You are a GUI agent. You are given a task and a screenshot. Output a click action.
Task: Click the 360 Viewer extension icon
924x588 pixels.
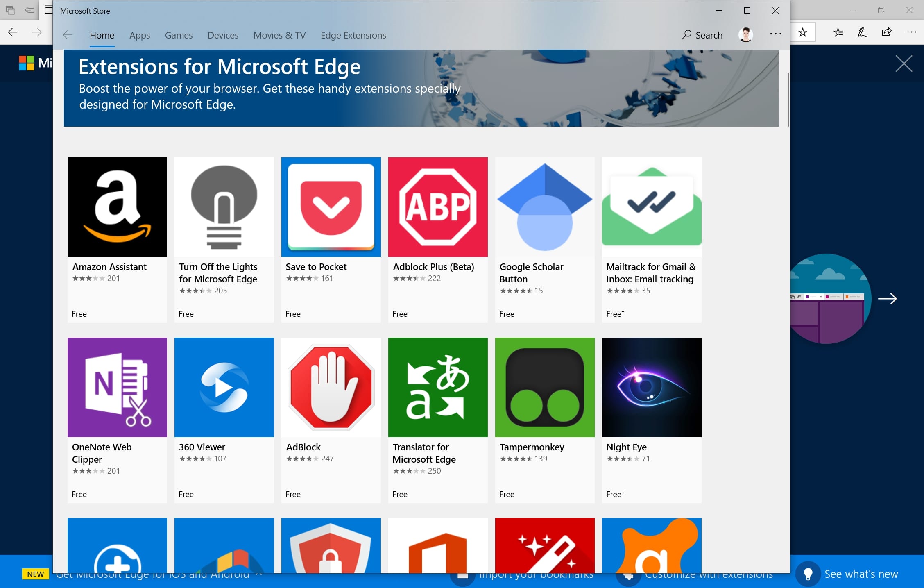(224, 387)
